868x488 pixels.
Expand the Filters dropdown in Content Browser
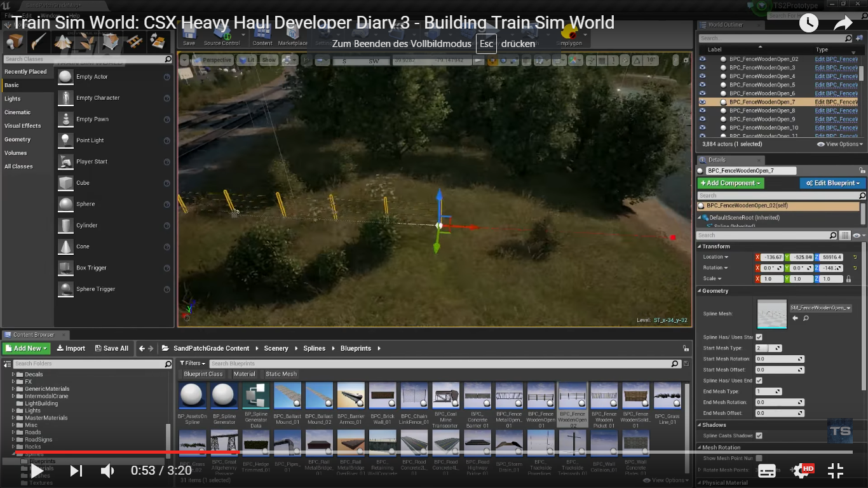click(x=193, y=363)
